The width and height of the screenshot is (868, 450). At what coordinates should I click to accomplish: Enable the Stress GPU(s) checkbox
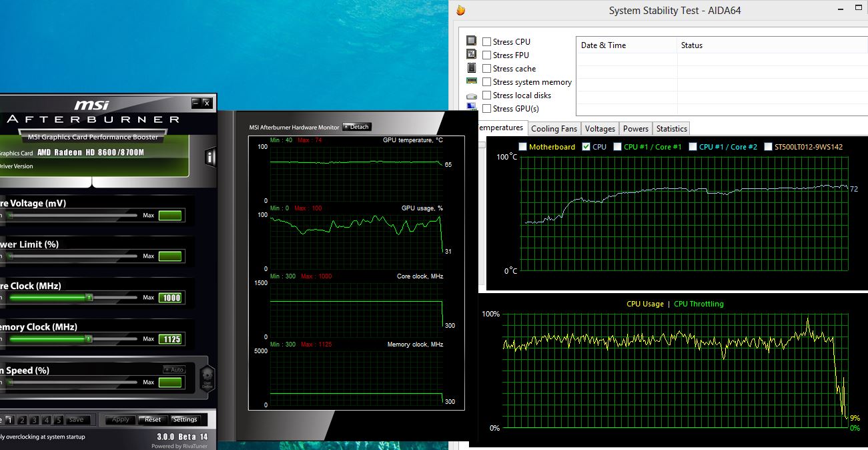tap(487, 108)
